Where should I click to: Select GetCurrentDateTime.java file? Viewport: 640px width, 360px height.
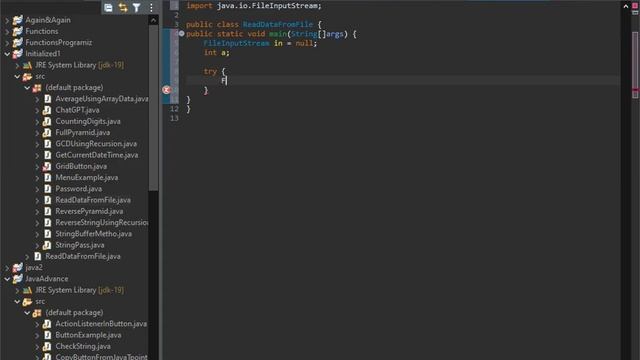point(97,155)
